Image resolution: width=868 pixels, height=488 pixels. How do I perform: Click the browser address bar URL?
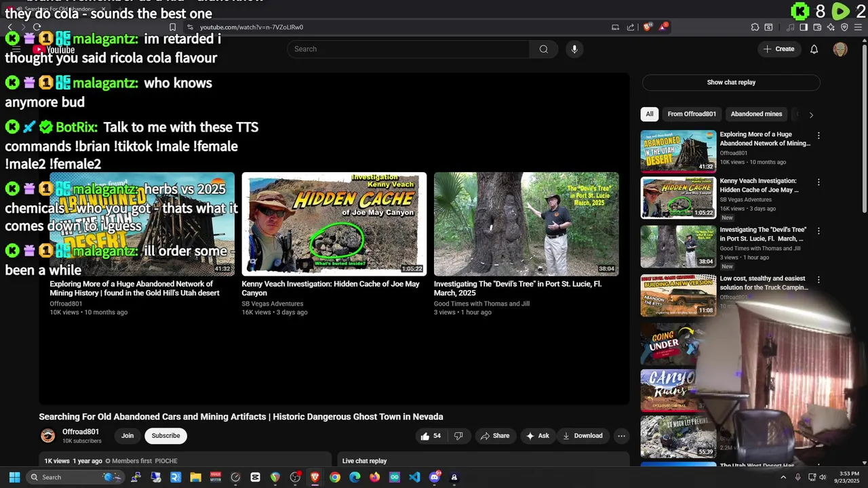click(x=252, y=27)
